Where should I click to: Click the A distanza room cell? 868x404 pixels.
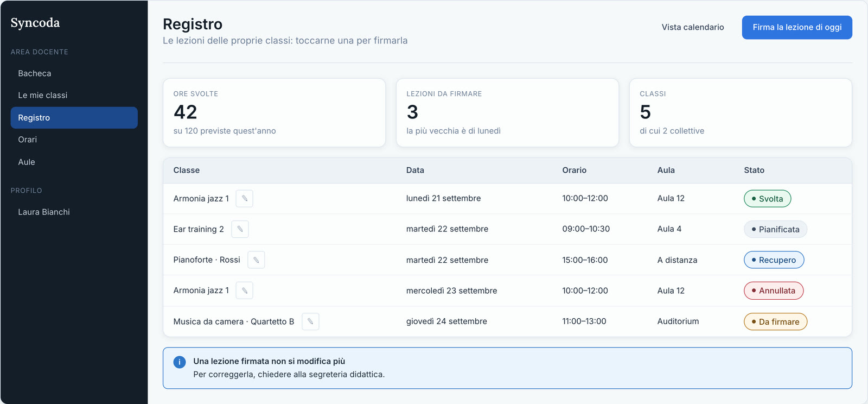coord(678,260)
